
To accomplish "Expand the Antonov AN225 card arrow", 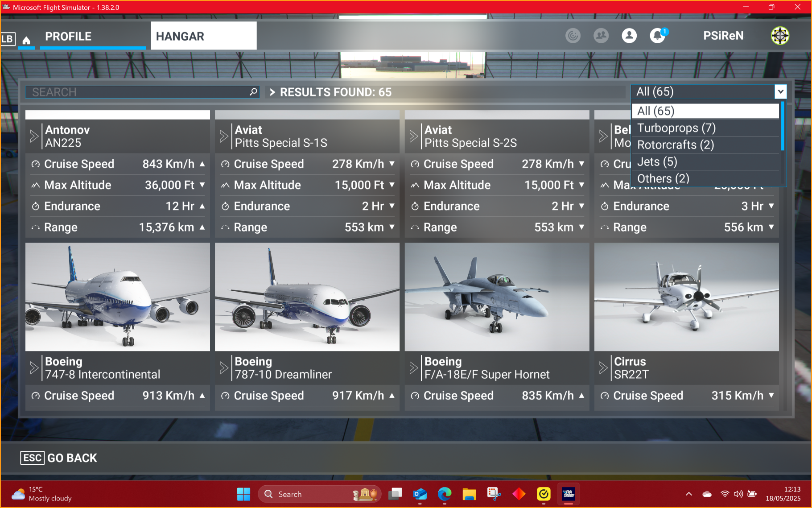I will [x=34, y=136].
